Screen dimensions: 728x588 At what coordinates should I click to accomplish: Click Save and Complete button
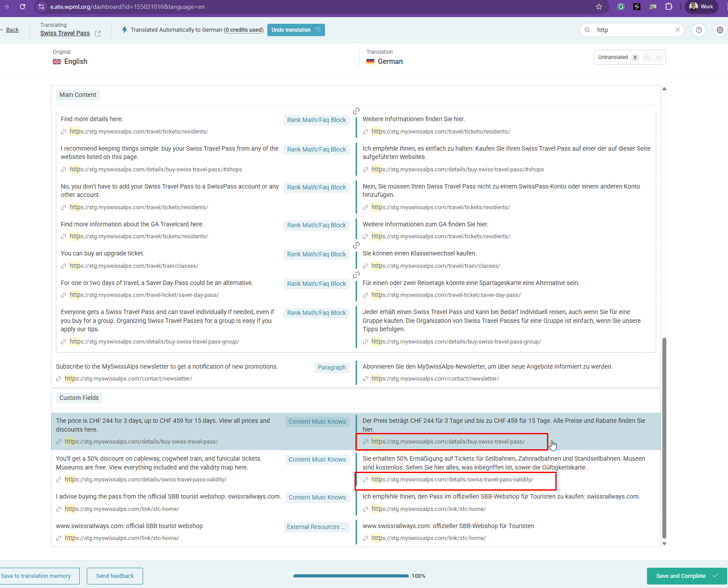tap(687, 576)
